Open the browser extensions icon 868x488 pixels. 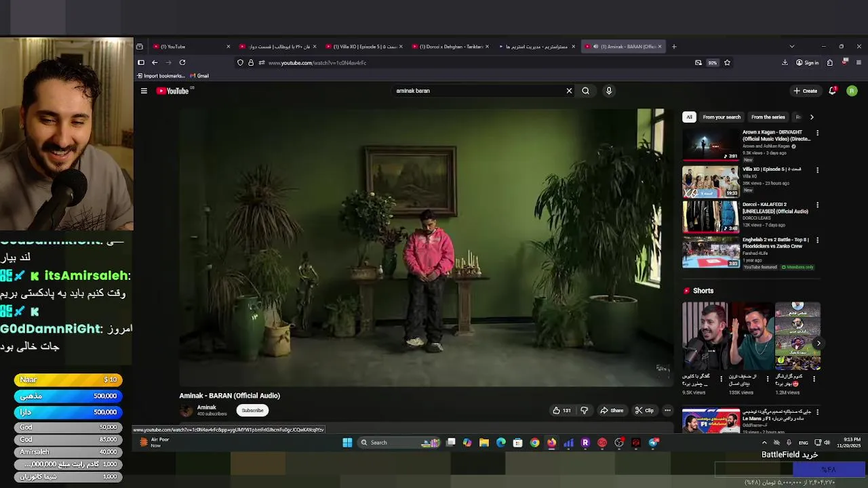click(x=829, y=62)
